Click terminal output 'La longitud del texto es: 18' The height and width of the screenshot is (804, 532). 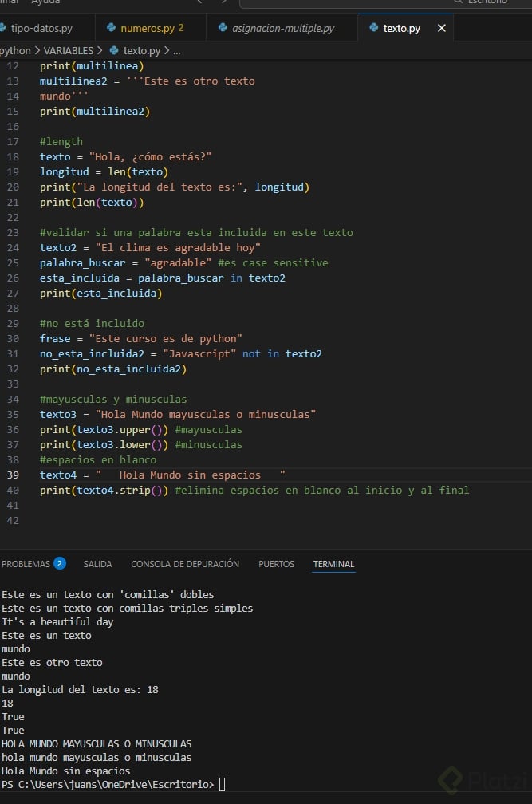click(80, 690)
